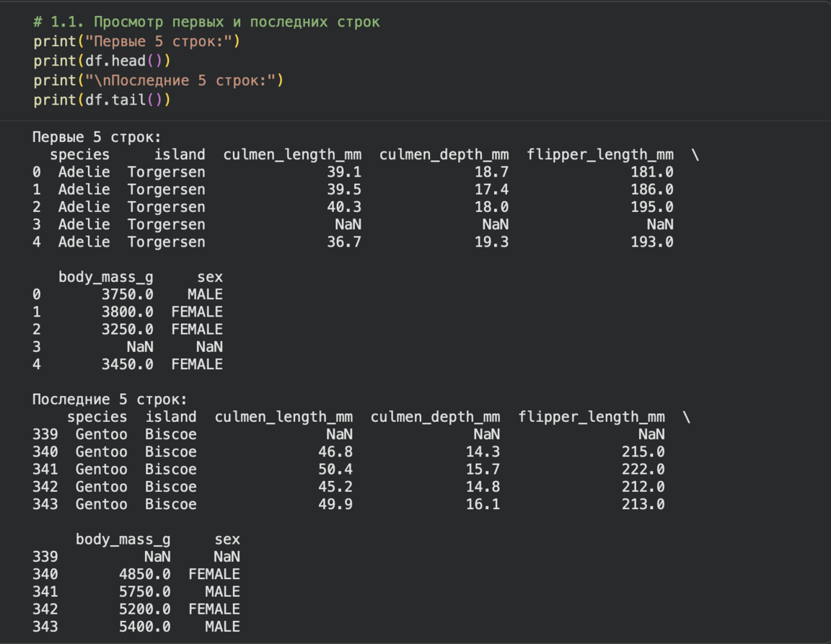Image resolution: width=831 pixels, height=644 pixels.
Task: Click the culmen depth value 19.3
Action: [491, 242]
